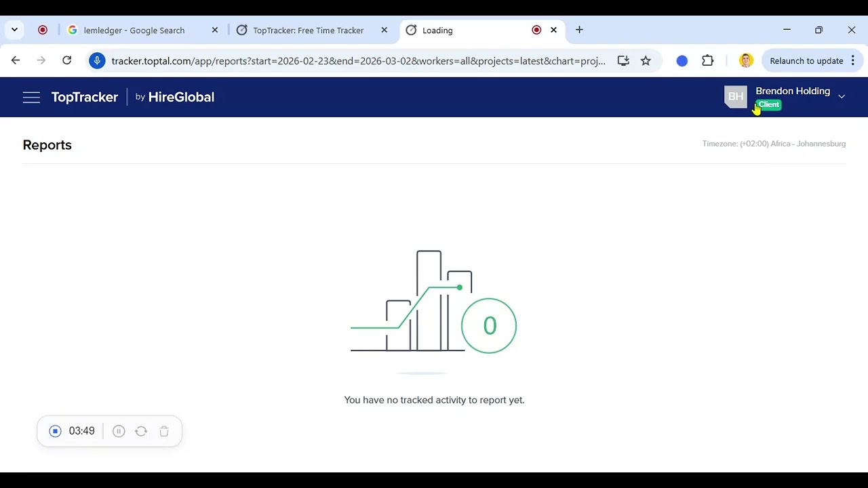Go forward in browser history
The height and width of the screenshot is (488, 868).
[x=41, y=61]
